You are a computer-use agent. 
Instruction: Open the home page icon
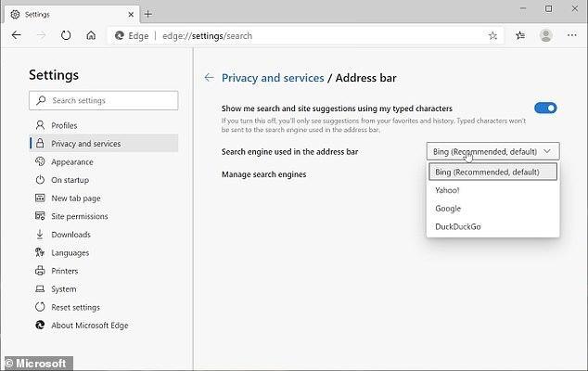point(91,35)
